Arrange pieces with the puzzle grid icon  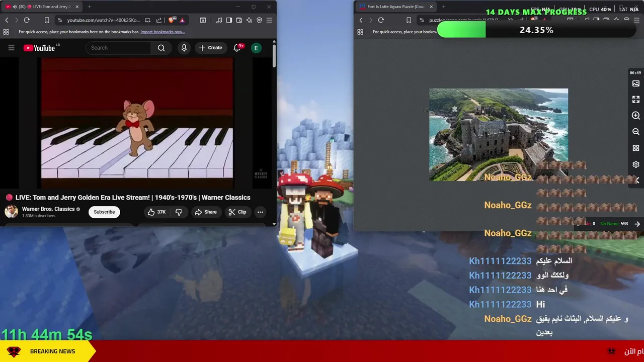[x=636, y=148]
